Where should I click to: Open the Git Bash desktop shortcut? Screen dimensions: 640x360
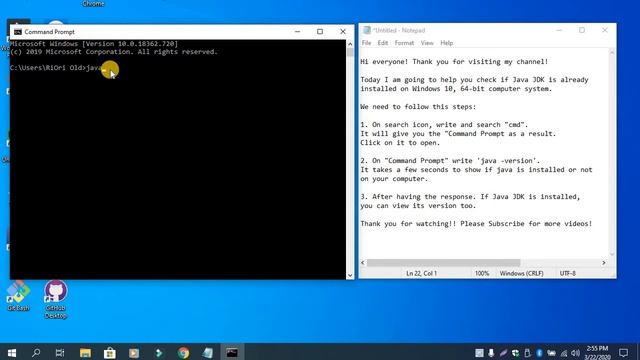click(18, 296)
